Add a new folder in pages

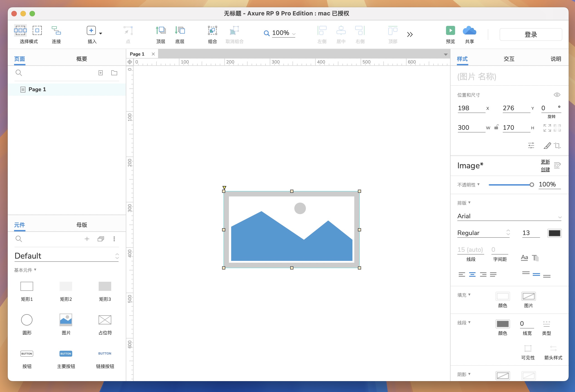pyautogui.click(x=114, y=73)
